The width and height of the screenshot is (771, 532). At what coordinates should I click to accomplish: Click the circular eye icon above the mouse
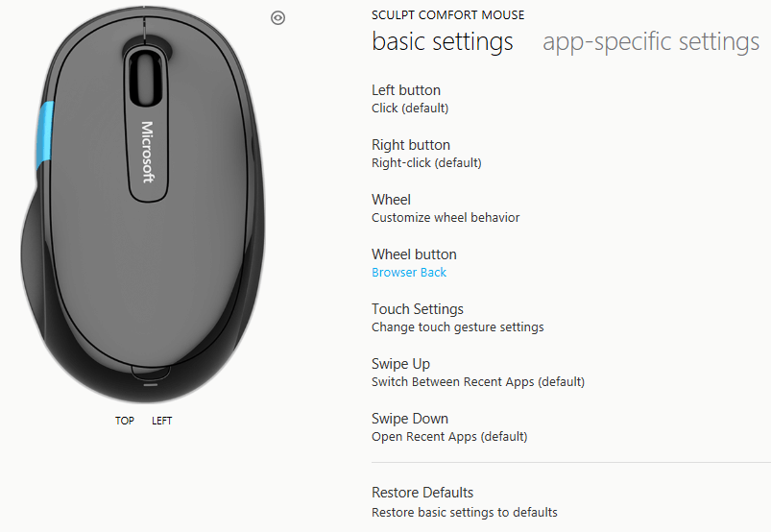[x=277, y=18]
